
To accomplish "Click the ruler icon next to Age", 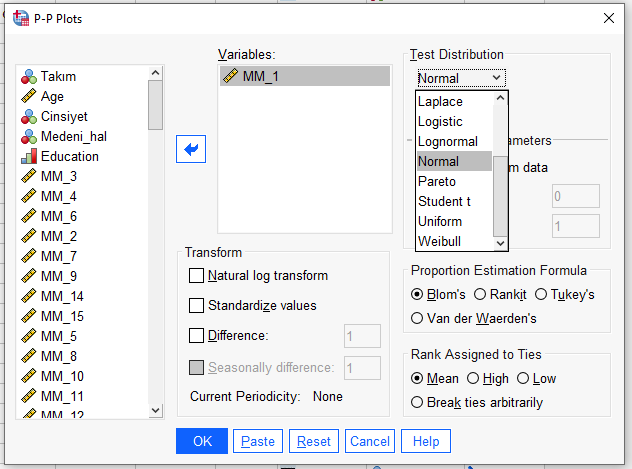I will click(x=29, y=97).
